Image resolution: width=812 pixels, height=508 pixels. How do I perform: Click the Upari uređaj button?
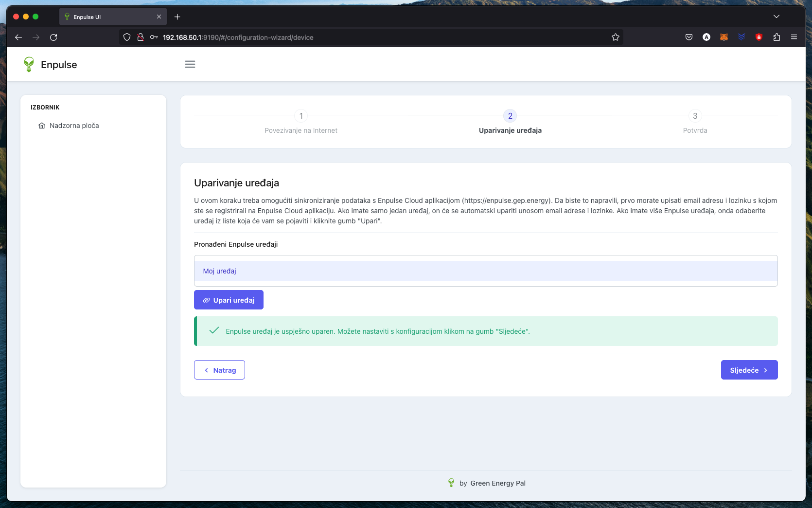229,300
